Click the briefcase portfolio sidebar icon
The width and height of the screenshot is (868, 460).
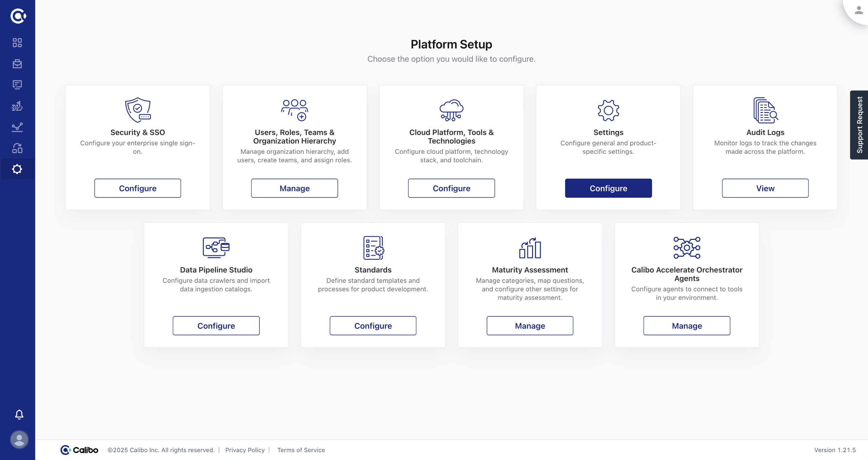pos(17,64)
